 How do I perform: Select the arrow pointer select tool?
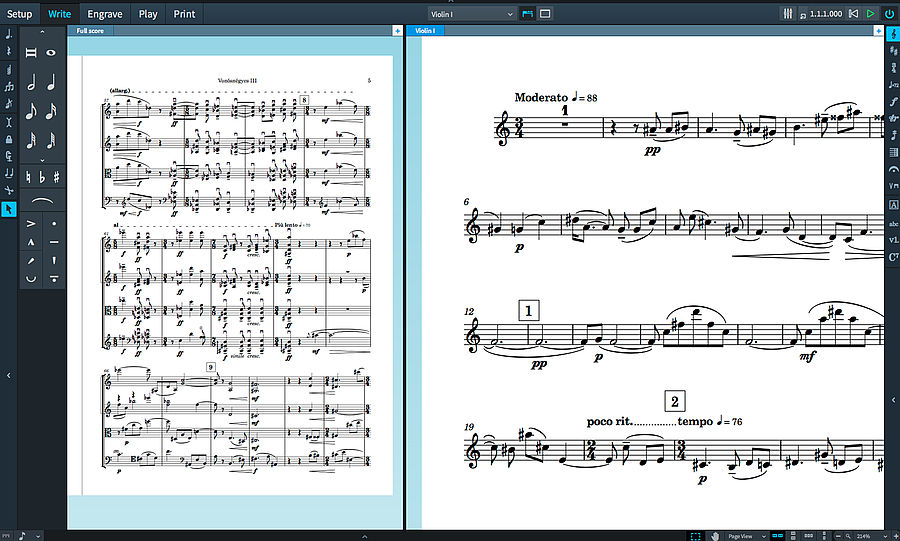tap(9, 209)
